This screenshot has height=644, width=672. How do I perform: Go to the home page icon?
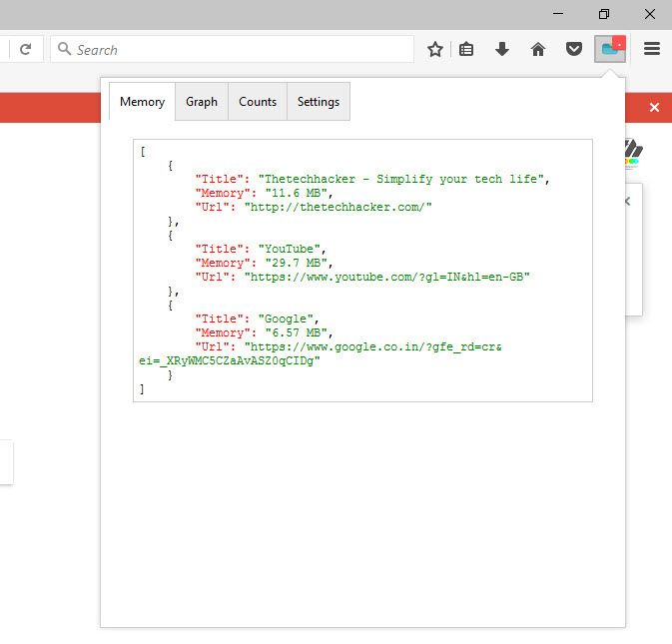pos(538,49)
